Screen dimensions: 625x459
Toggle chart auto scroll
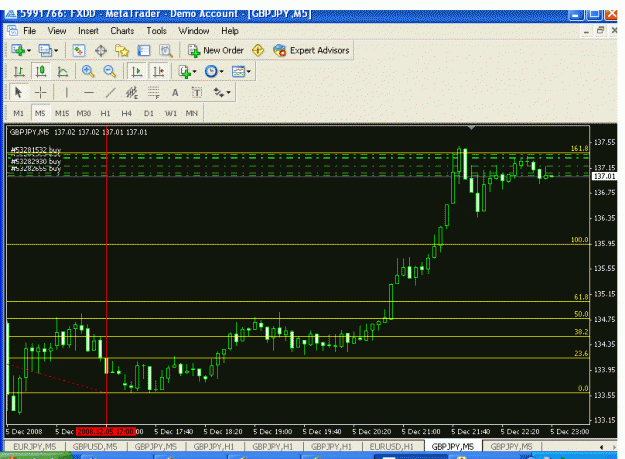pyautogui.click(x=137, y=71)
